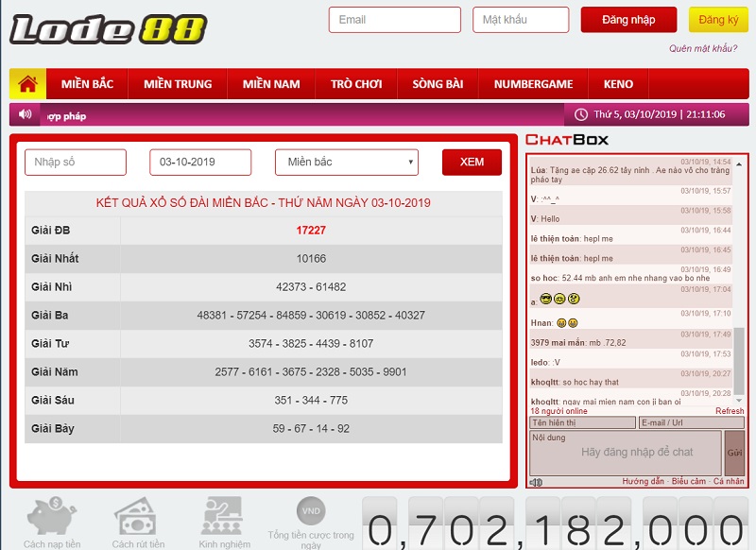Click the Đăng ký register button

[718, 20]
